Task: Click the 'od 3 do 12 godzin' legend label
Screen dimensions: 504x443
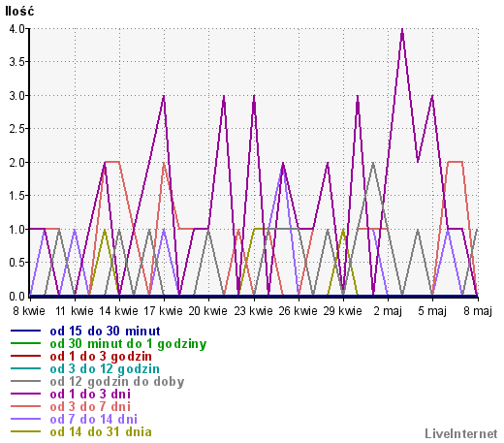Action: tap(105, 369)
